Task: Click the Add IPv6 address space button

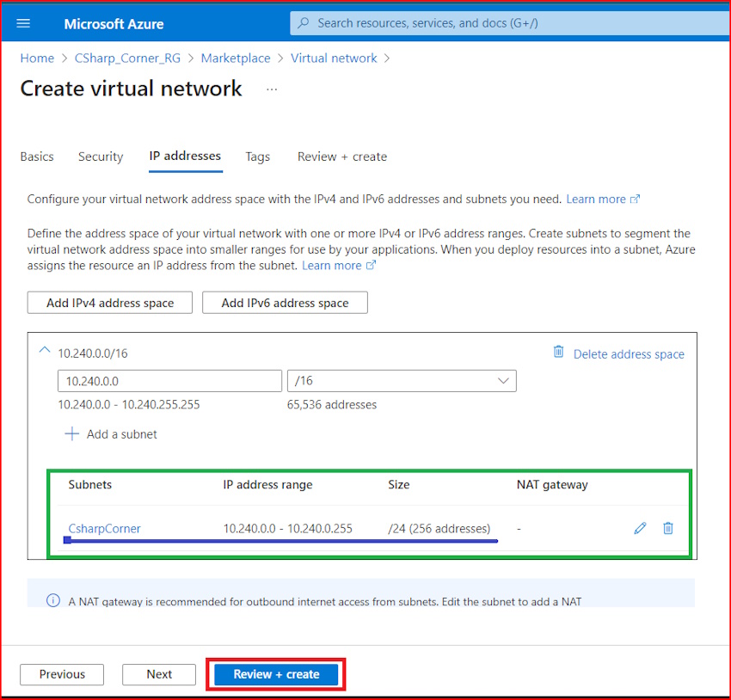Action: click(285, 302)
